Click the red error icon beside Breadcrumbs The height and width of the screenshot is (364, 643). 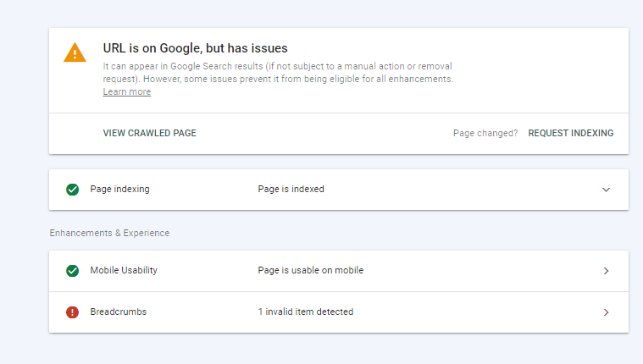tap(73, 312)
